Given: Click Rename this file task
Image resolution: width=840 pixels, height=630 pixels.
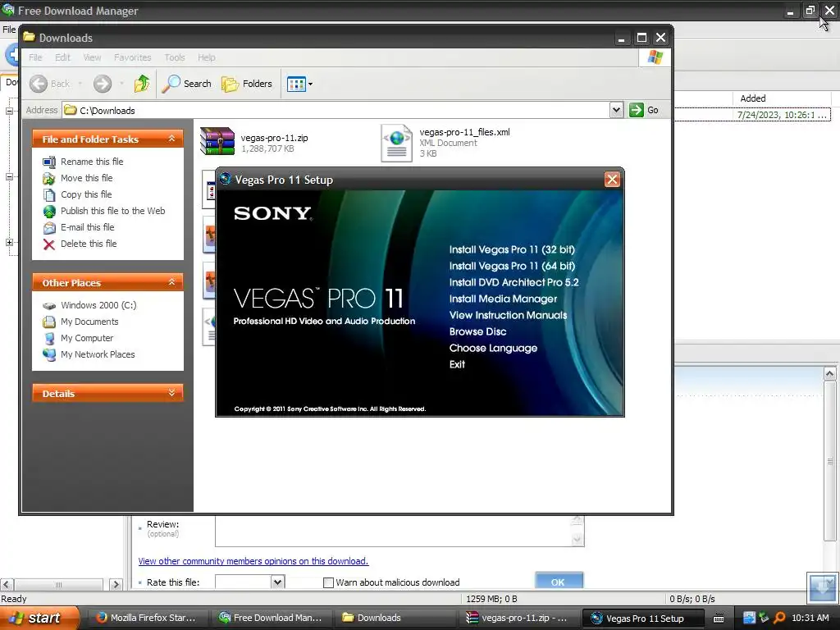Looking at the screenshot, I should click(x=92, y=162).
